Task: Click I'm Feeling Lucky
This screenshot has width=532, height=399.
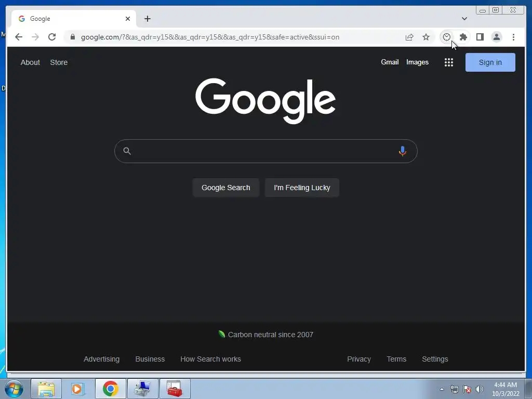Action: click(302, 188)
